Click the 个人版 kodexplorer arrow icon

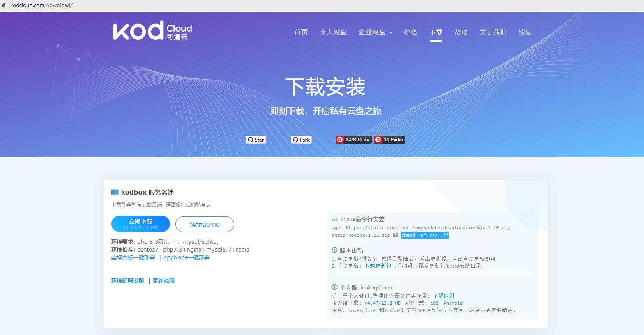[334, 287]
